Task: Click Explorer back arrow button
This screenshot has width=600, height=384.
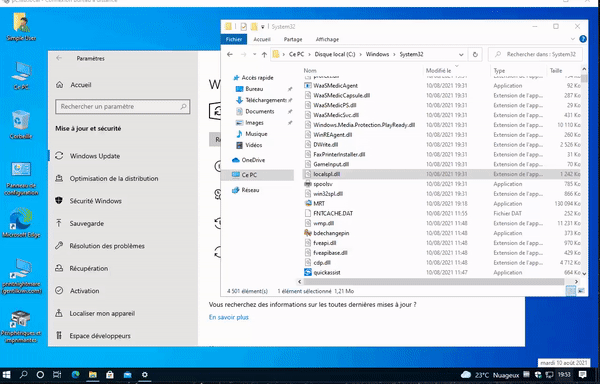Action: pyautogui.click(x=230, y=54)
